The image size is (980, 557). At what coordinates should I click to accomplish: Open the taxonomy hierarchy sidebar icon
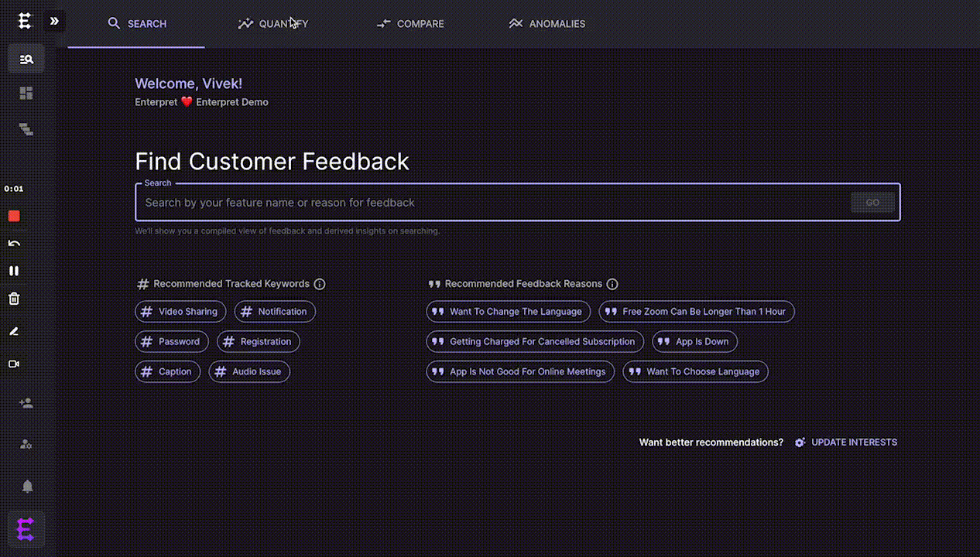coord(26,129)
